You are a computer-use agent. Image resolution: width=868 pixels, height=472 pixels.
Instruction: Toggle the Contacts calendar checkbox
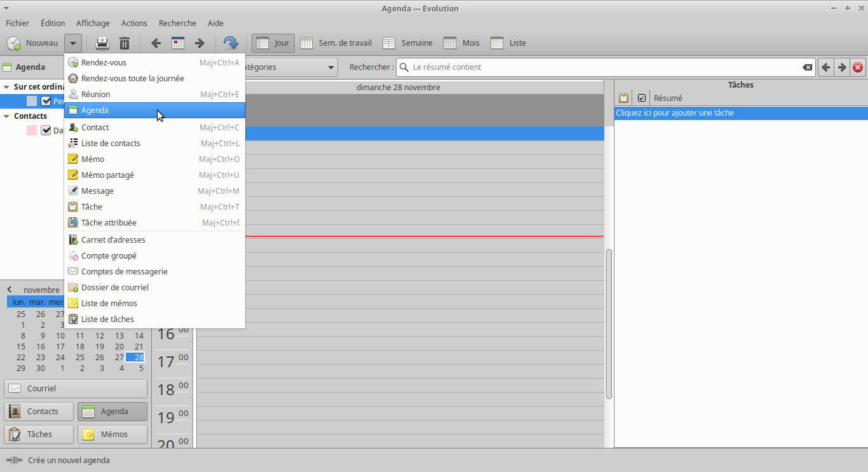click(46, 130)
